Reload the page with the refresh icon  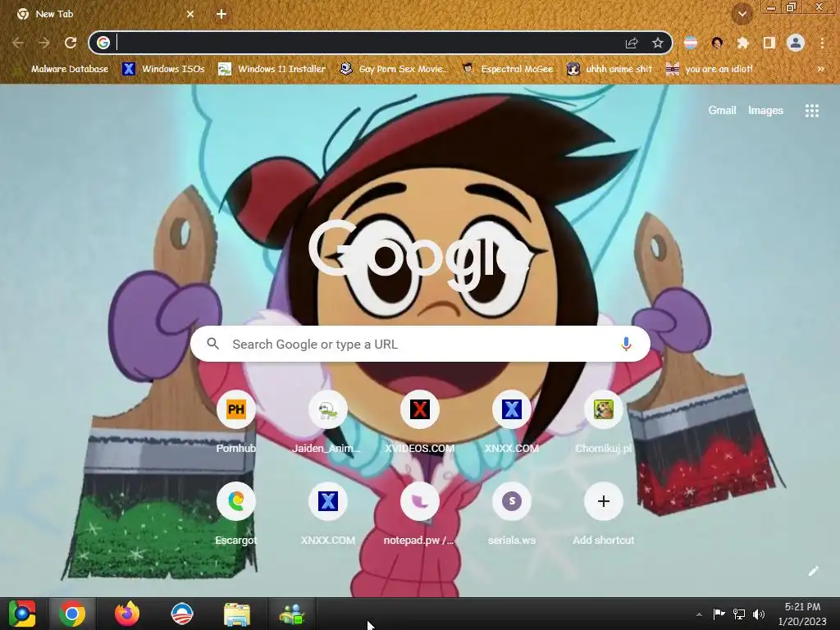(71, 43)
